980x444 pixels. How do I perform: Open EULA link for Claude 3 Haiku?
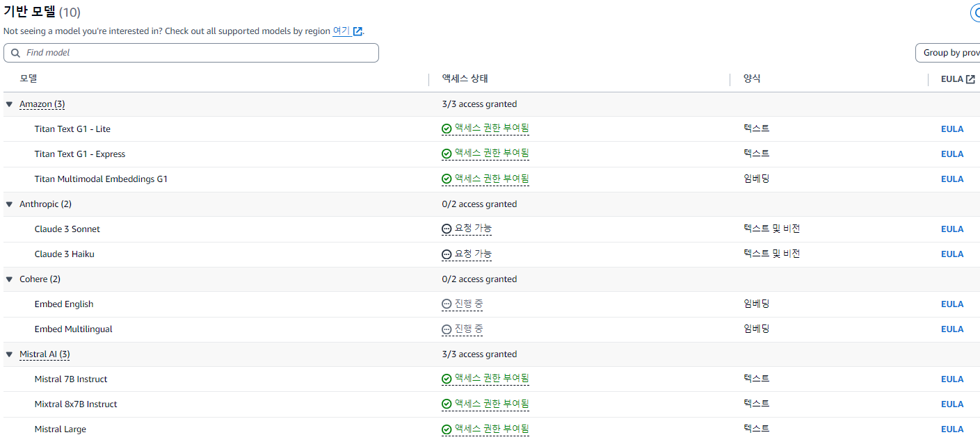[952, 254]
